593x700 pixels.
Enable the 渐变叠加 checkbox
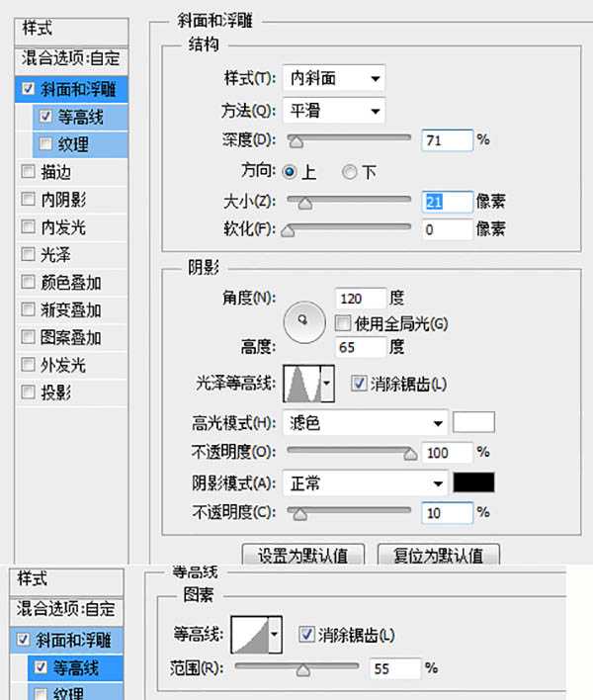[x=28, y=309]
